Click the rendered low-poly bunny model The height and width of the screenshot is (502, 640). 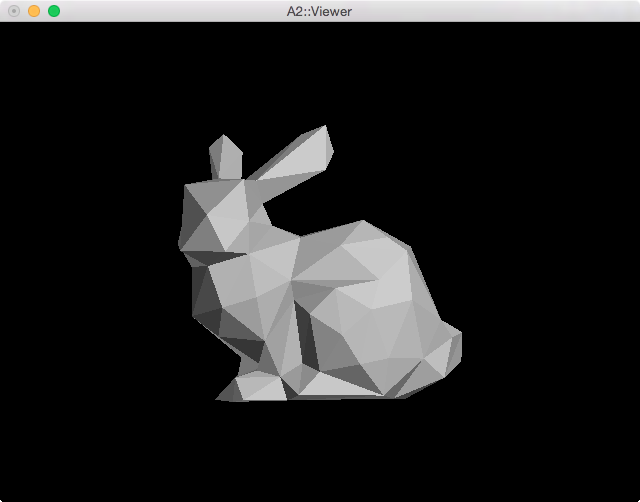coord(320,263)
